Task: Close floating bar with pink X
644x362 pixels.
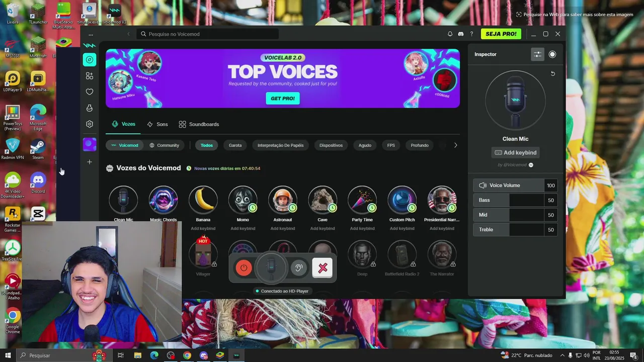Action: [323, 268]
